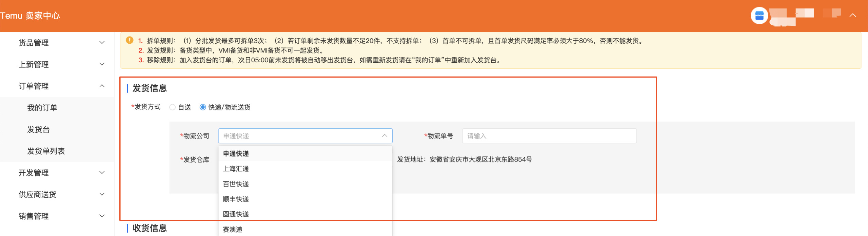868x236 pixels.
Task: Collapse the account menu chevron in header
Action: [x=853, y=15]
